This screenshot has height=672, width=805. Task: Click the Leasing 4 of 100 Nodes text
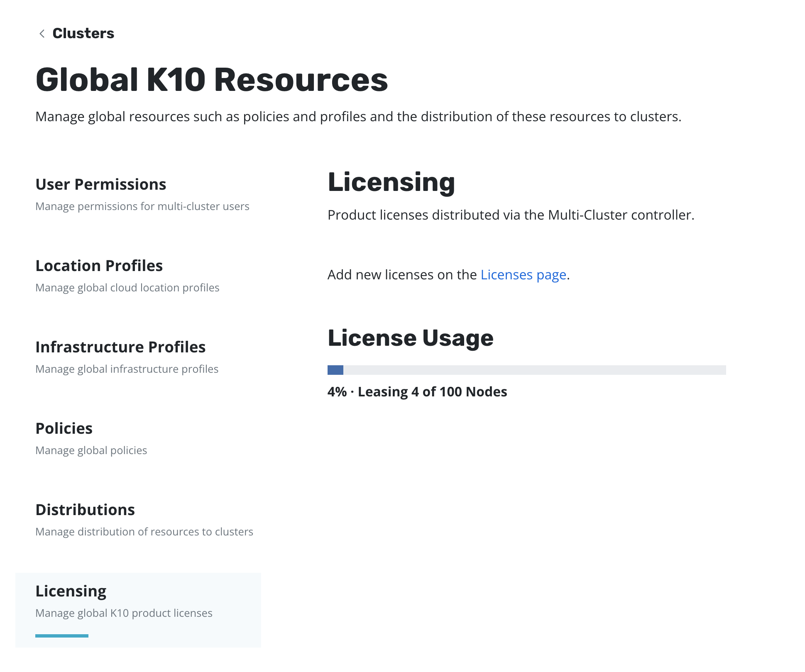tap(432, 392)
